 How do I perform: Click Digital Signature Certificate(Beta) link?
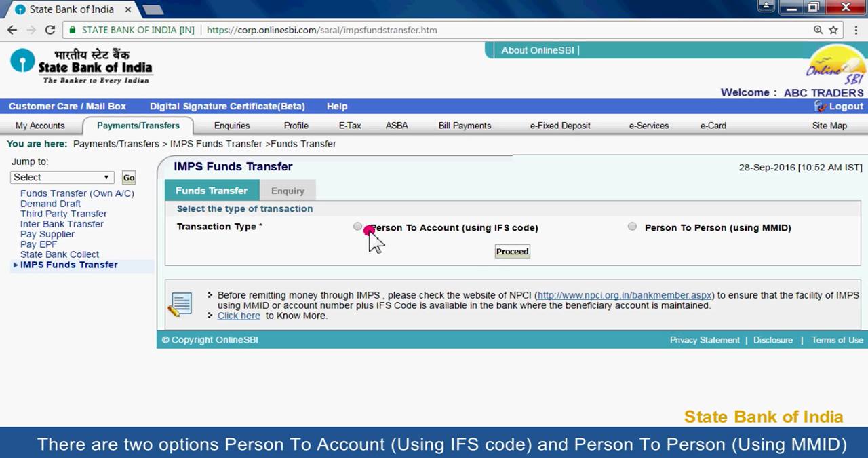(227, 107)
